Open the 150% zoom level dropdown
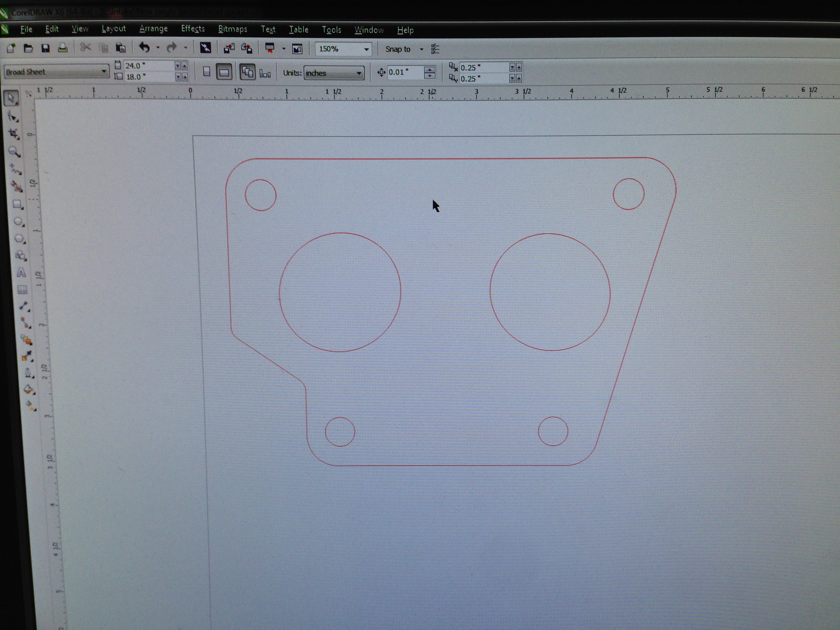 [x=366, y=49]
